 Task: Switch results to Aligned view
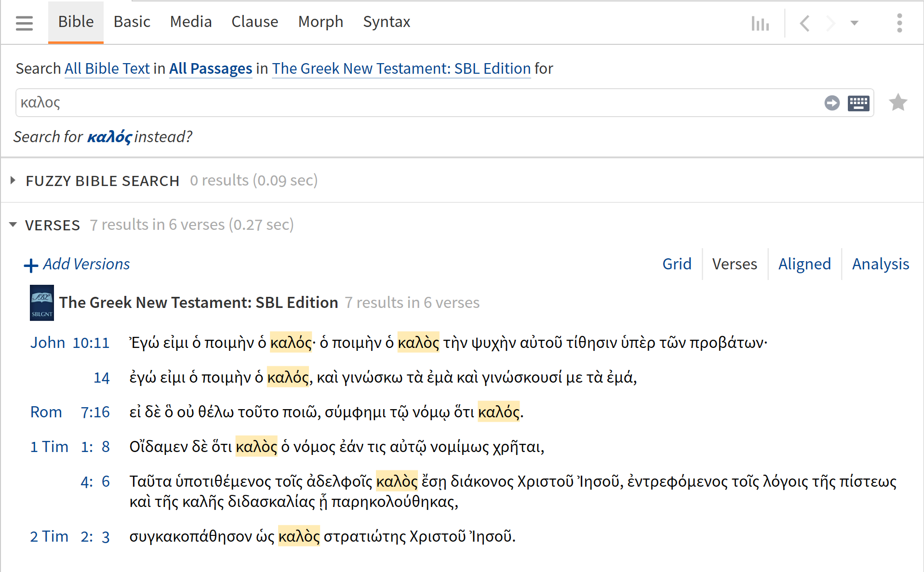(804, 264)
